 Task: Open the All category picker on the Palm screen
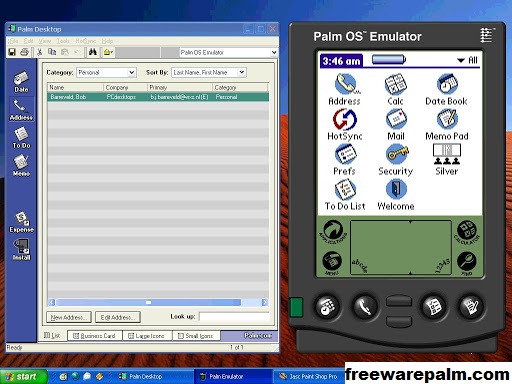click(467, 60)
